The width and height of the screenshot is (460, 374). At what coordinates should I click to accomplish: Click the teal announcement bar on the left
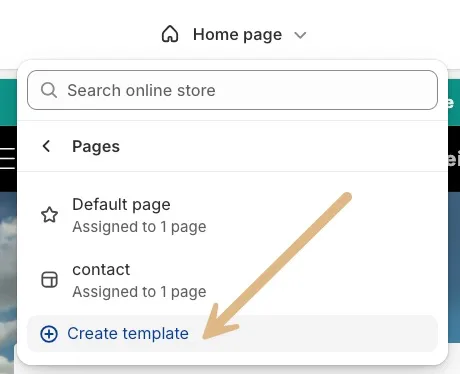8,102
